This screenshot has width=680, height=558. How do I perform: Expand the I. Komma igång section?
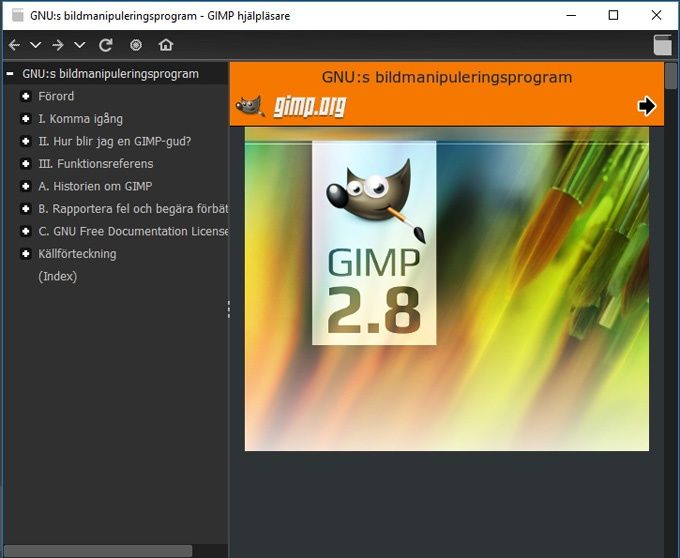(26, 119)
